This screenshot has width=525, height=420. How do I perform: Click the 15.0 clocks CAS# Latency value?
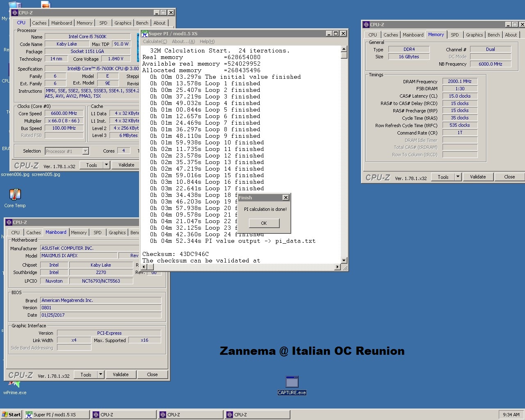pyautogui.click(x=460, y=96)
